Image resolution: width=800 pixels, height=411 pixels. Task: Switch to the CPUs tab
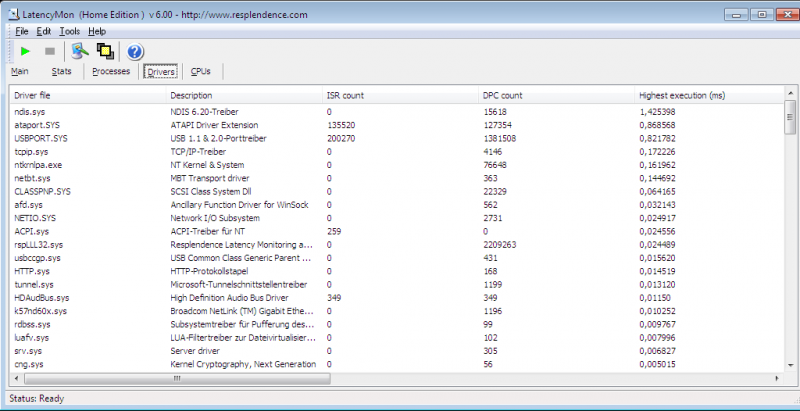click(200, 72)
